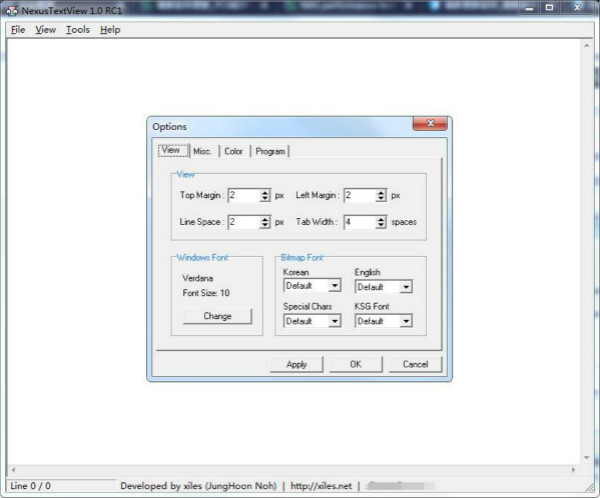Open the File menu
The height and width of the screenshot is (498, 600).
17,29
